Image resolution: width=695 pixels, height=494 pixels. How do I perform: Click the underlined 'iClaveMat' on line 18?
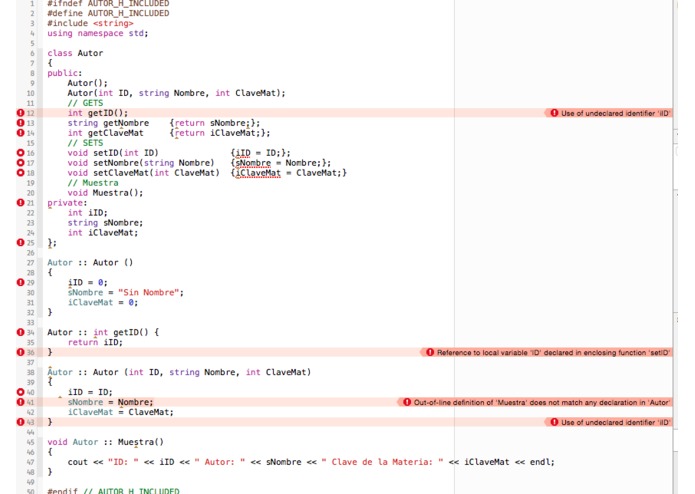[x=258, y=173]
